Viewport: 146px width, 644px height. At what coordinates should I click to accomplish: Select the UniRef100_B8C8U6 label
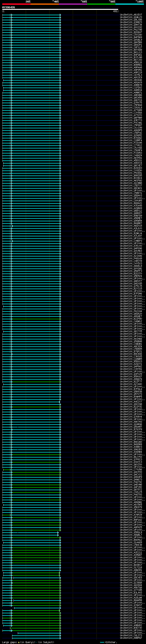131,354
